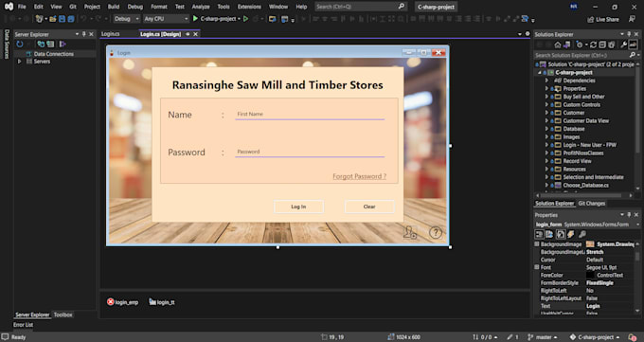Click the Forgot Password link
Screen dimensions: 644x342
pyautogui.click(x=359, y=176)
